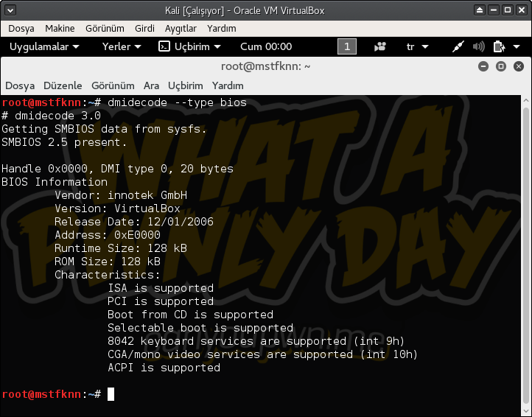Select workspace 1 indicator in panel
Viewport: 532px width, 417px height.
click(x=346, y=46)
